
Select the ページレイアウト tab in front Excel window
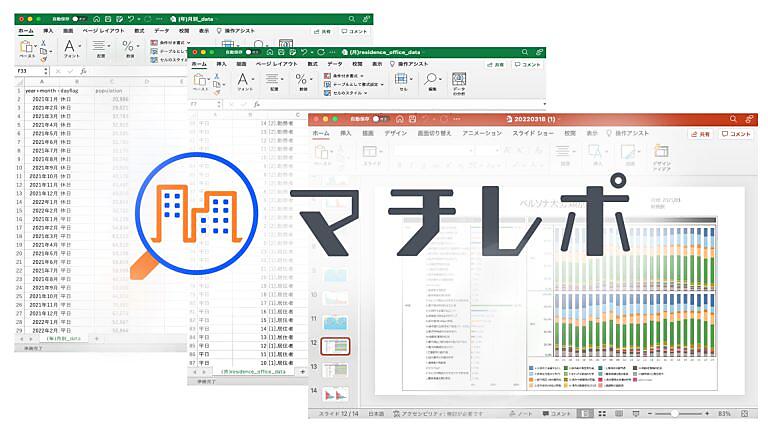[278, 63]
